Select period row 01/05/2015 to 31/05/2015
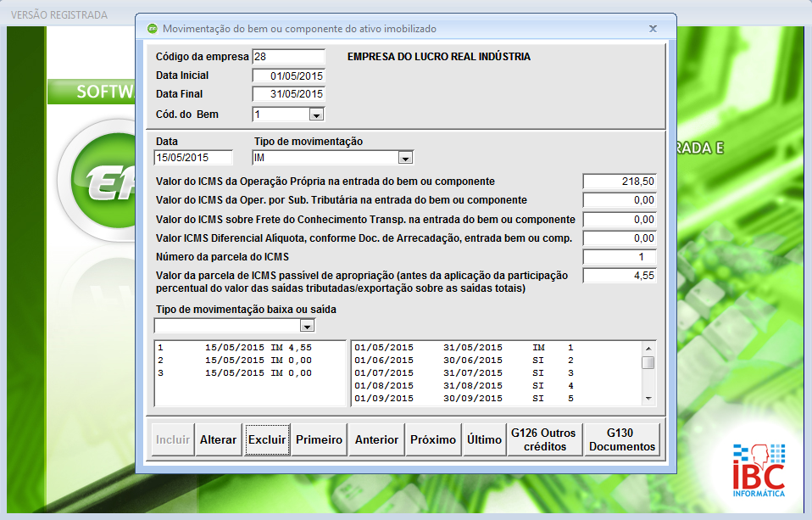This screenshot has height=520, width=812. [496, 348]
